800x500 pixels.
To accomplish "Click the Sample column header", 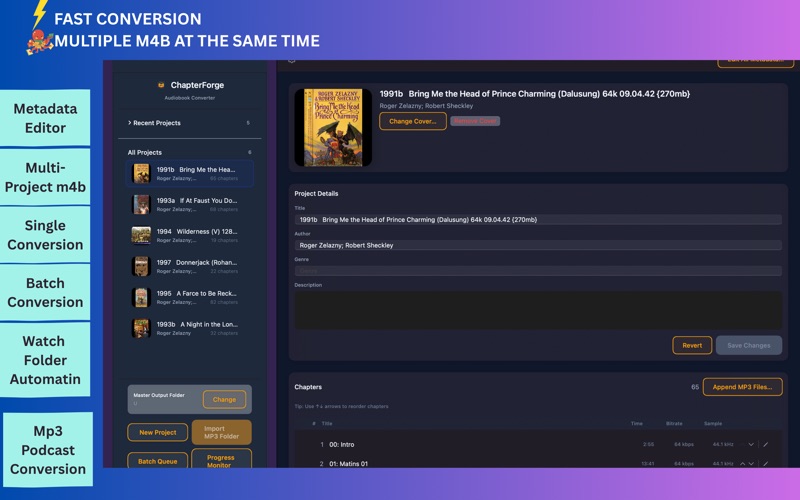I will coord(713,423).
